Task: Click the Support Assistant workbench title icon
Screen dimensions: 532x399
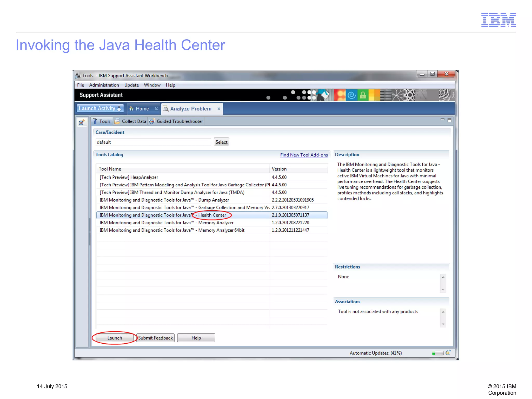Action: point(77,76)
